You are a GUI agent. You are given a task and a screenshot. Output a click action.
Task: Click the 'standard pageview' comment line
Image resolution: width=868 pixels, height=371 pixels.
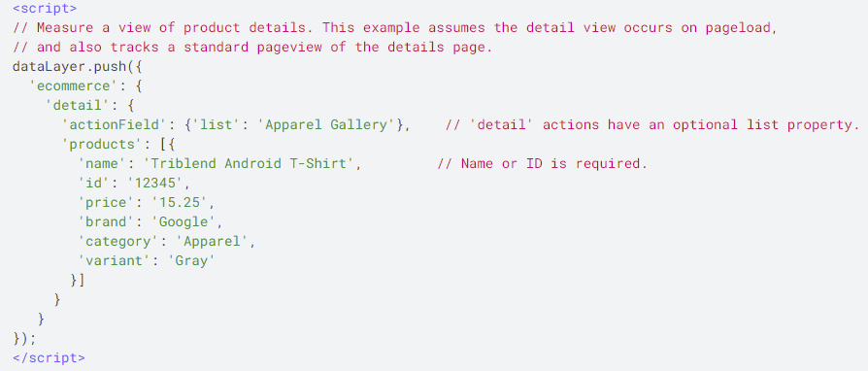click(x=252, y=47)
